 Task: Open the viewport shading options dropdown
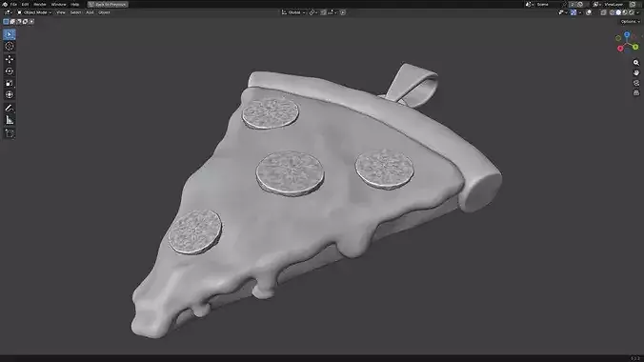pyautogui.click(x=638, y=12)
